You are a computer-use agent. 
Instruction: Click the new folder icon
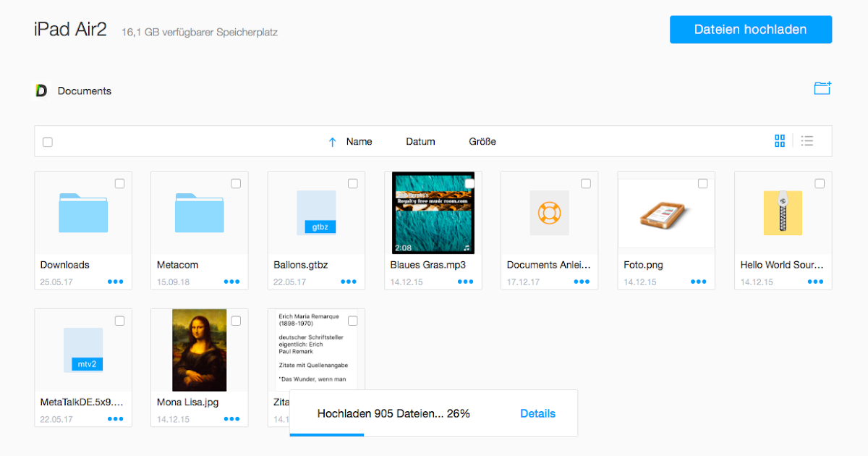[x=822, y=87]
